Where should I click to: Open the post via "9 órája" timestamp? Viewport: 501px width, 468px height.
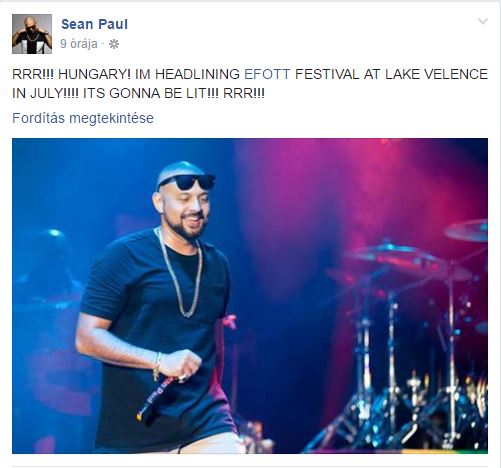[79, 44]
